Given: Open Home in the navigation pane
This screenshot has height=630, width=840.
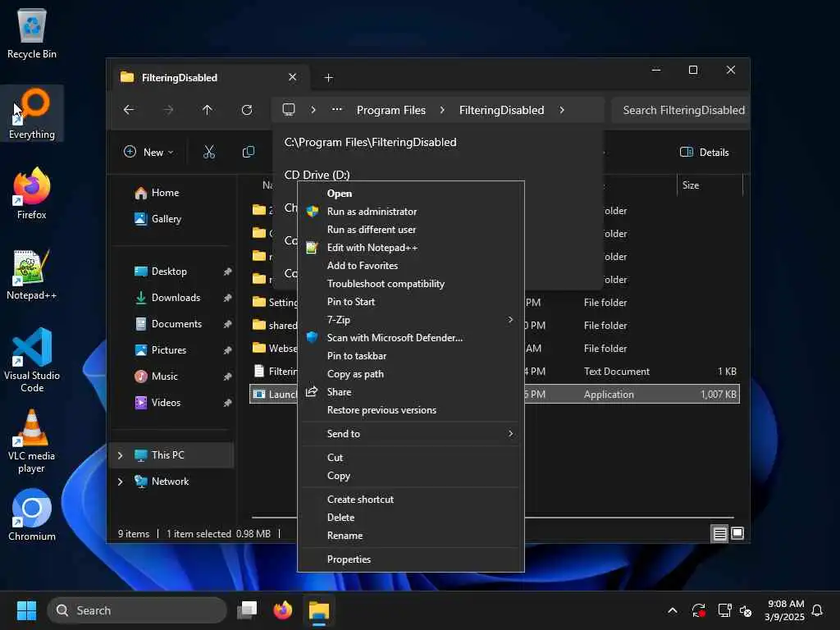Looking at the screenshot, I should point(157,193).
